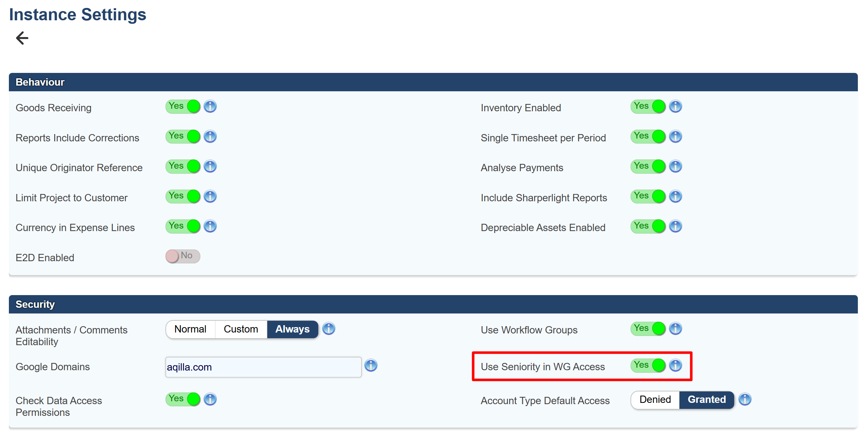This screenshot has height=439, width=868.
Task: Open info for Depreciable Assets Enabled
Action: [675, 226]
